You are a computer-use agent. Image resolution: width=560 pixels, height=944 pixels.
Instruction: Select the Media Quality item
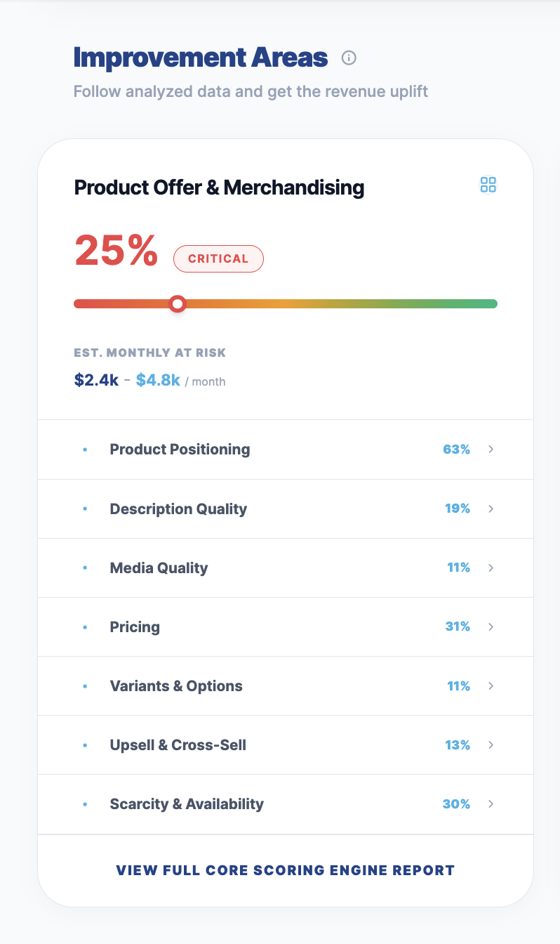159,568
